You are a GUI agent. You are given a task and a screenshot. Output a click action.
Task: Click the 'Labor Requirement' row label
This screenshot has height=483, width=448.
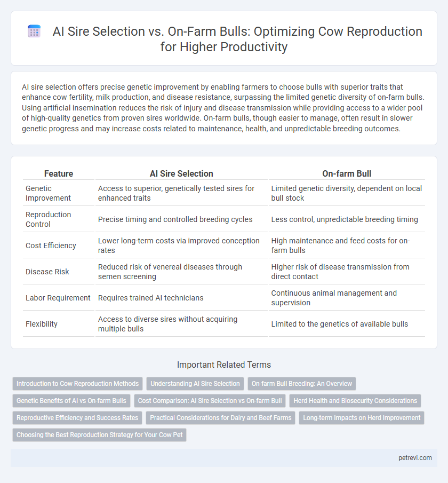(58, 298)
